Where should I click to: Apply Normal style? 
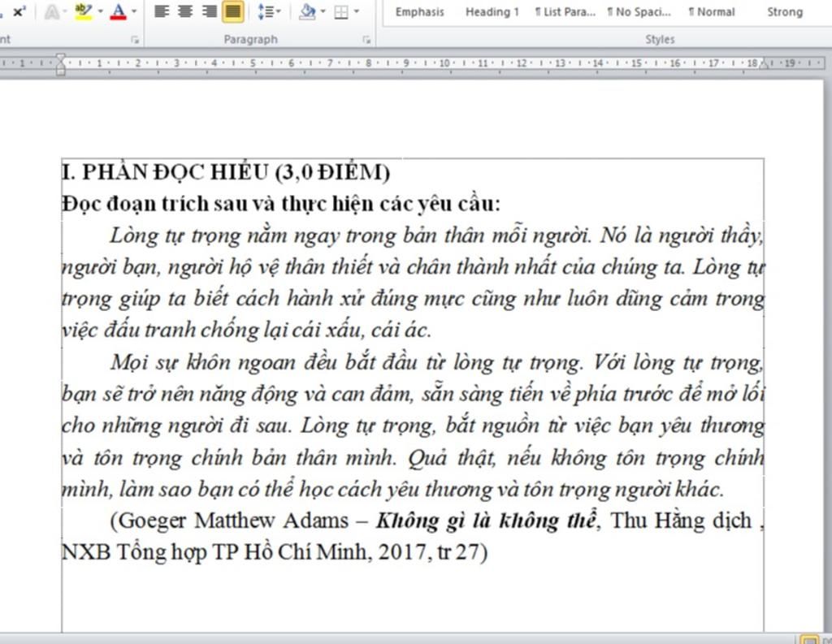[712, 11]
